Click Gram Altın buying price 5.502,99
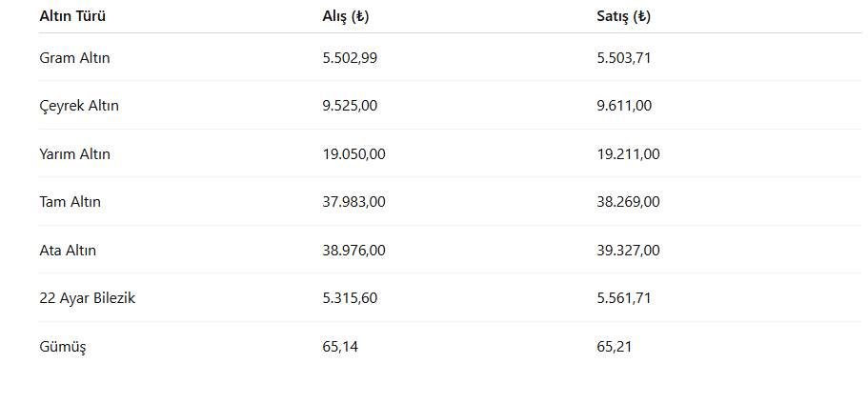The height and width of the screenshot is (404, 868). pyautogui.click(x=350, y=57)
